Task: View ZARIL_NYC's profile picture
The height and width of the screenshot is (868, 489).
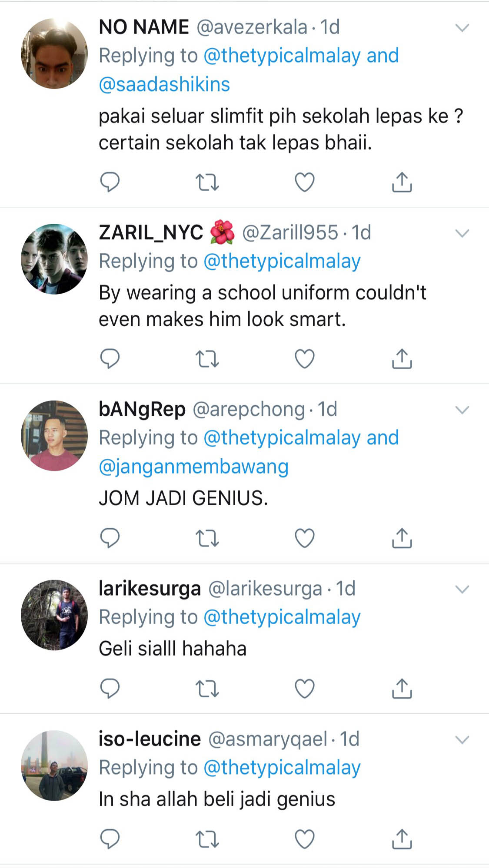Action: pos(54,259)
